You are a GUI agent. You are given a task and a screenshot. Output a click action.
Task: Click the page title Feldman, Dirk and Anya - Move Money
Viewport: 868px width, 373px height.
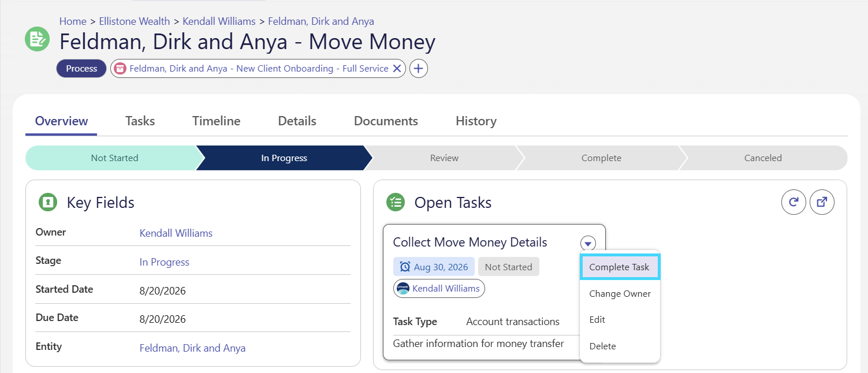(247, 42)
